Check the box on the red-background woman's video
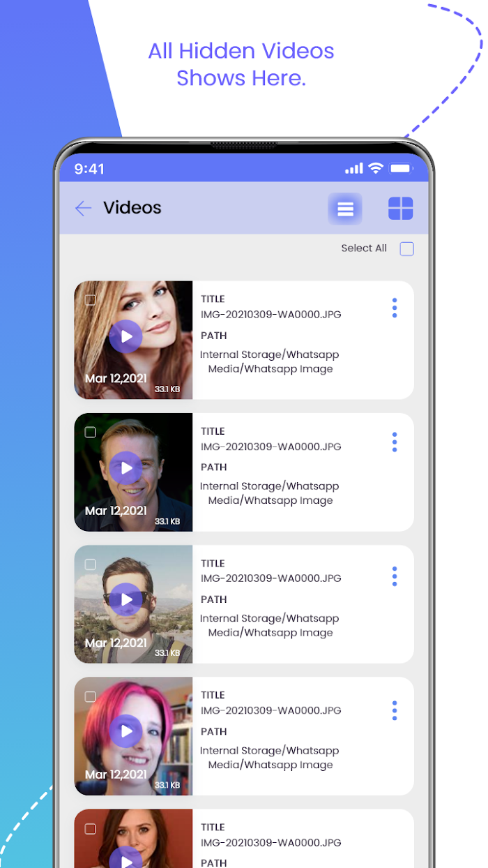 [90, 829]
